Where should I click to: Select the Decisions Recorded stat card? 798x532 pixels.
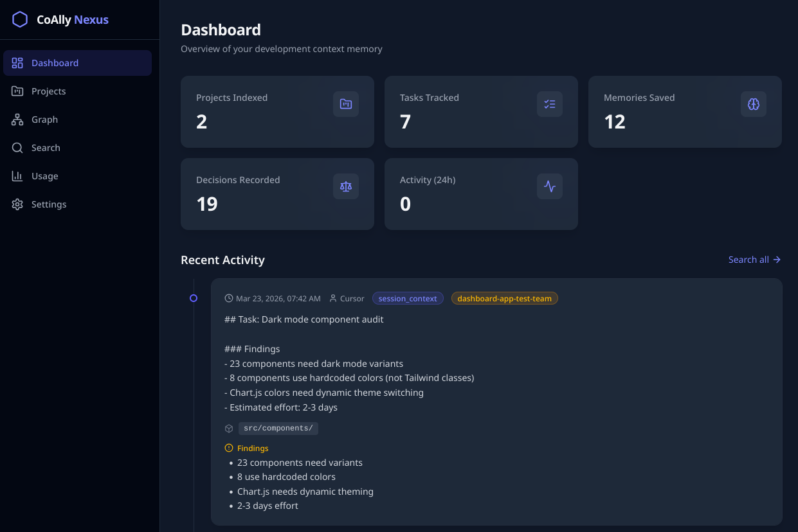click(277, 194)
